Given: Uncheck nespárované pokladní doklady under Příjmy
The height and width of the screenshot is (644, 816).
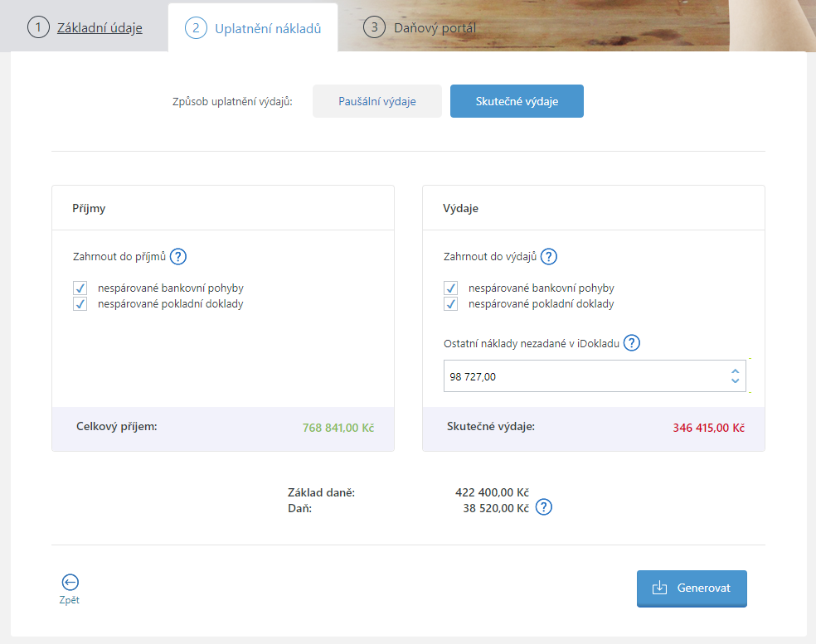Looking at the screenshot, I should (80, 304).
